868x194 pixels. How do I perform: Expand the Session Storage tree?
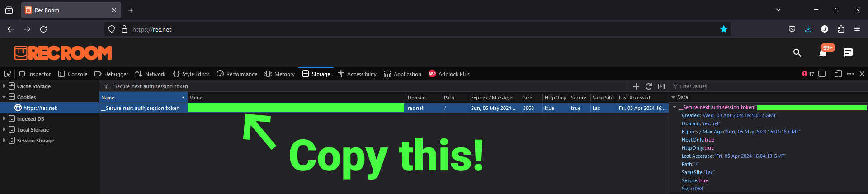point(4,140)
